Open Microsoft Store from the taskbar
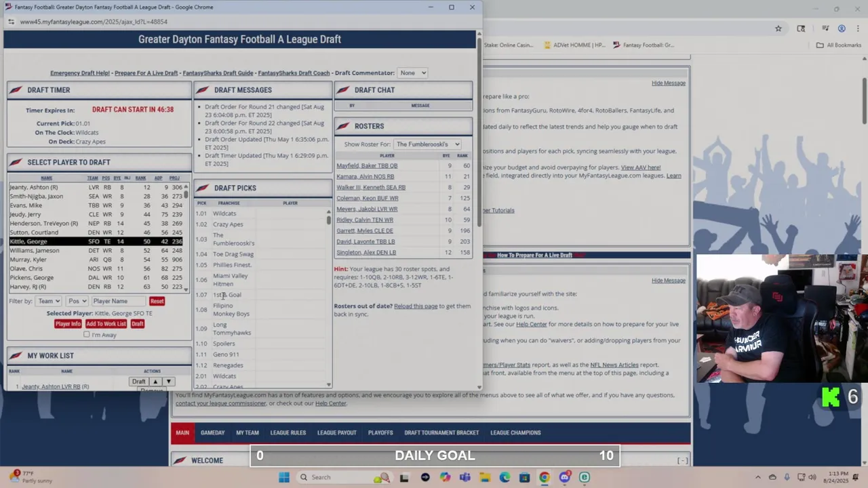Viewport: 868px width, 488px height. 524,477
